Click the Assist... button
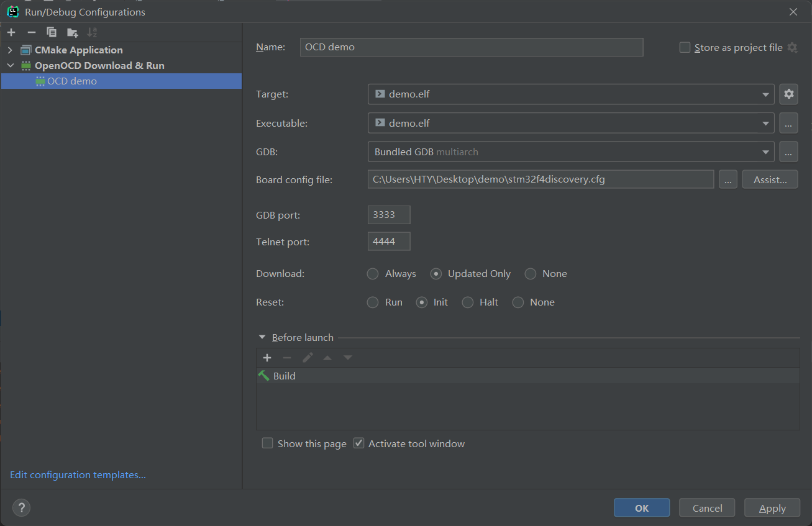Image resolution: width=812 pixels, height=526 pixels. tap(770, 179)
